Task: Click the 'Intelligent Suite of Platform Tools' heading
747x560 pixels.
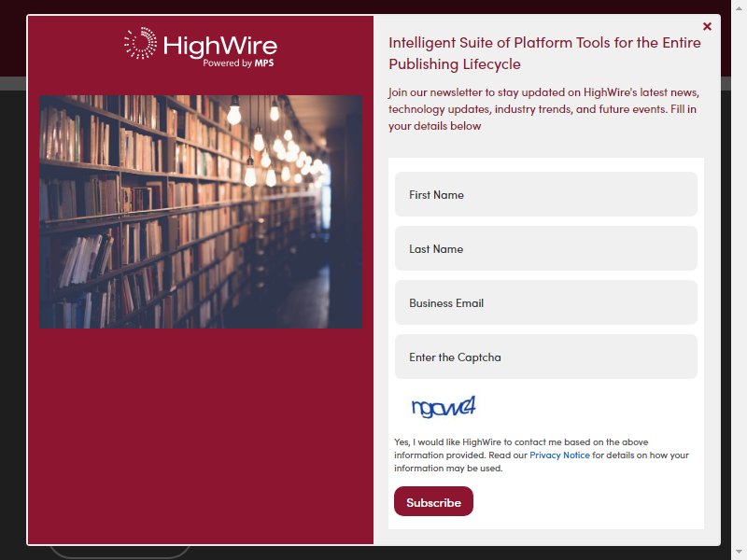Action: point(544,53)
